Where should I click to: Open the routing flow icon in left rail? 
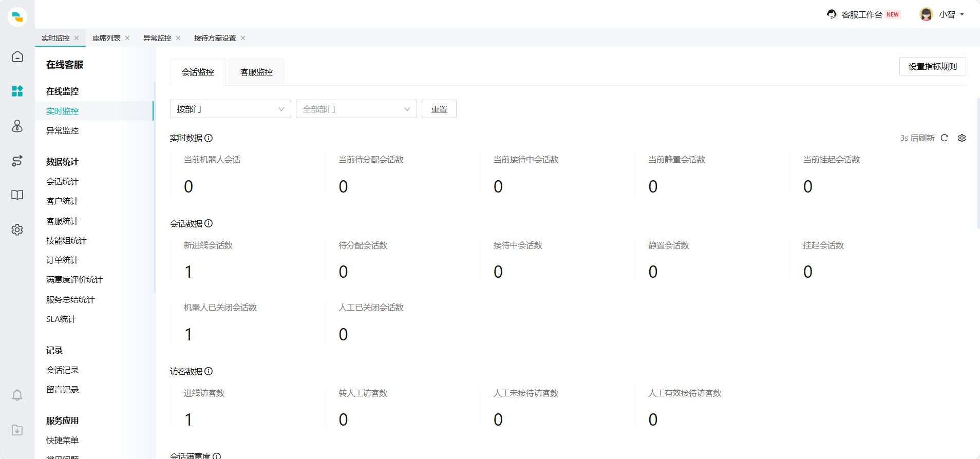17,161
